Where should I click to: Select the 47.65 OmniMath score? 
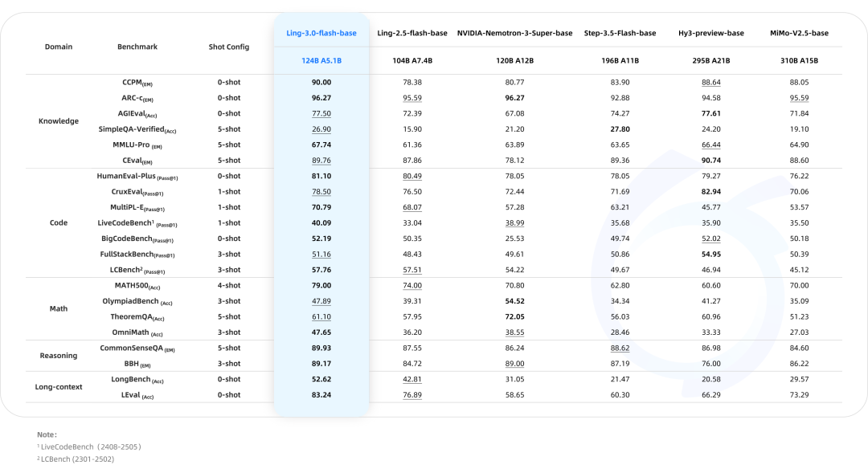pos(321,332)
